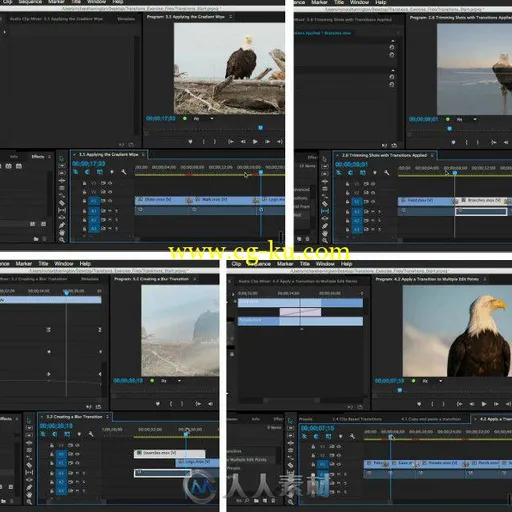
Task: Open timeline wrench settings in Gradient Wipe timeline
Action: 124,172
